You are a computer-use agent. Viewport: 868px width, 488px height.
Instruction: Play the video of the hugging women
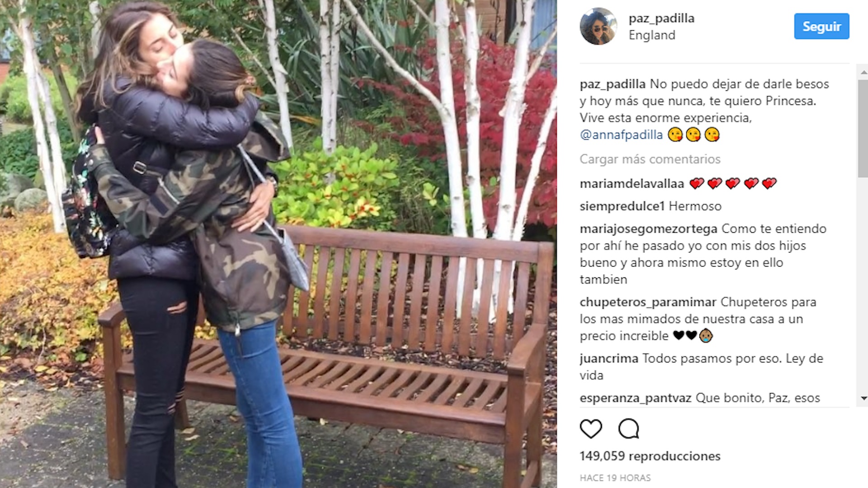[x=278, y=244]
